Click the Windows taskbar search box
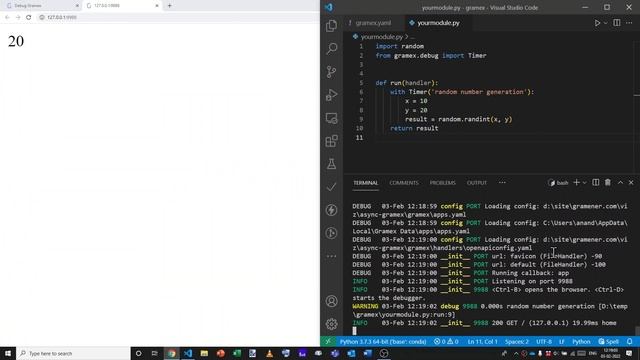 click(x=73, y=353)
